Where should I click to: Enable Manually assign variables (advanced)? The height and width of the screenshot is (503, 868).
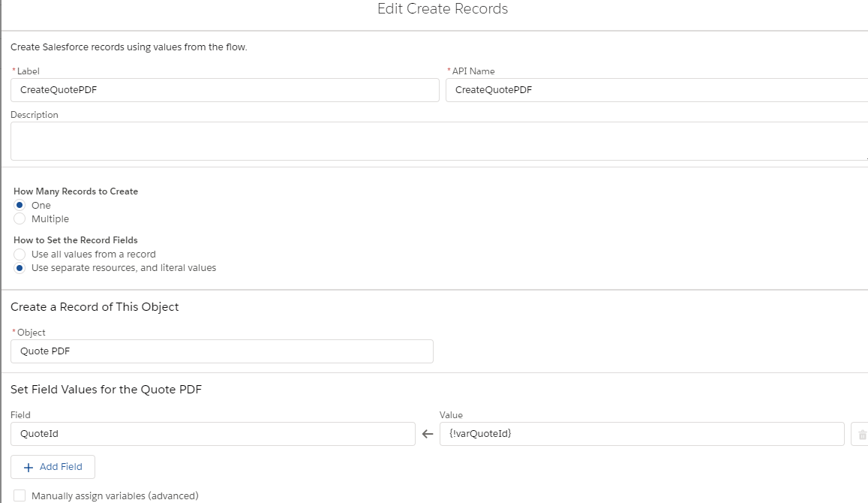point(20,495)
